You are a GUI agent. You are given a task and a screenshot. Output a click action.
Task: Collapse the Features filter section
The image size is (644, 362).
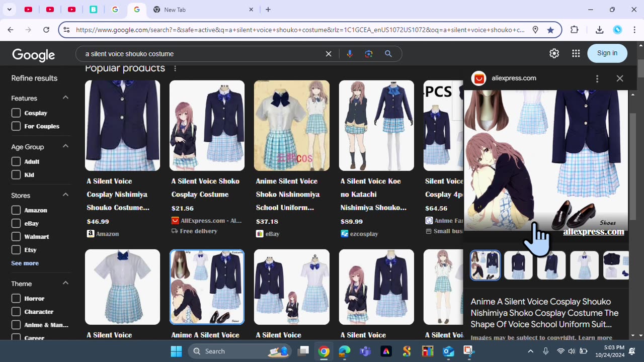(65, 98)
